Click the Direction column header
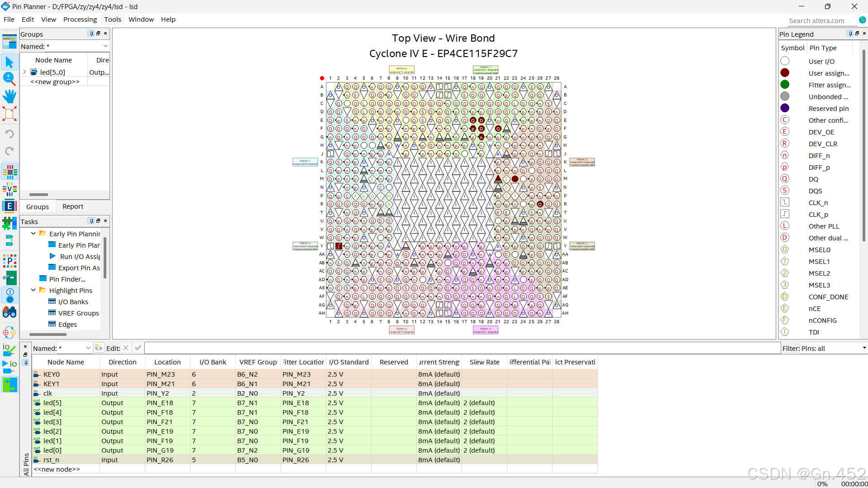 [x=122, y=362]
